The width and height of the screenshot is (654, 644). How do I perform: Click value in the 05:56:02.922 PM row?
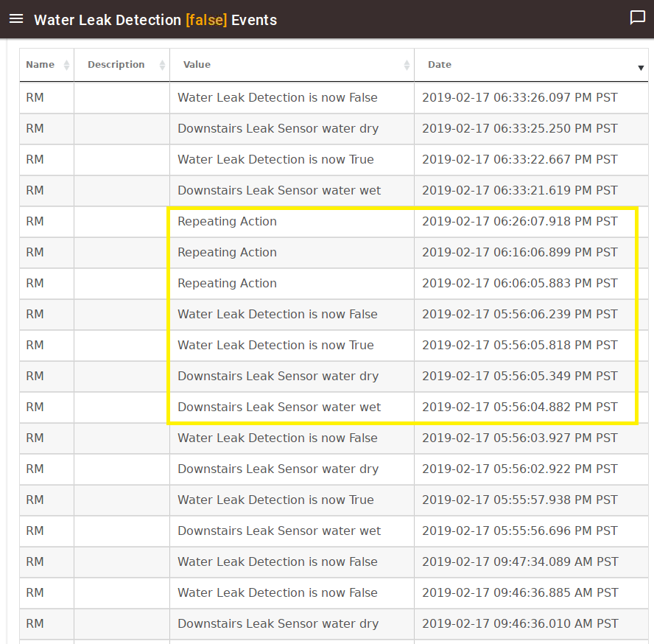click(x=278, y=469)
